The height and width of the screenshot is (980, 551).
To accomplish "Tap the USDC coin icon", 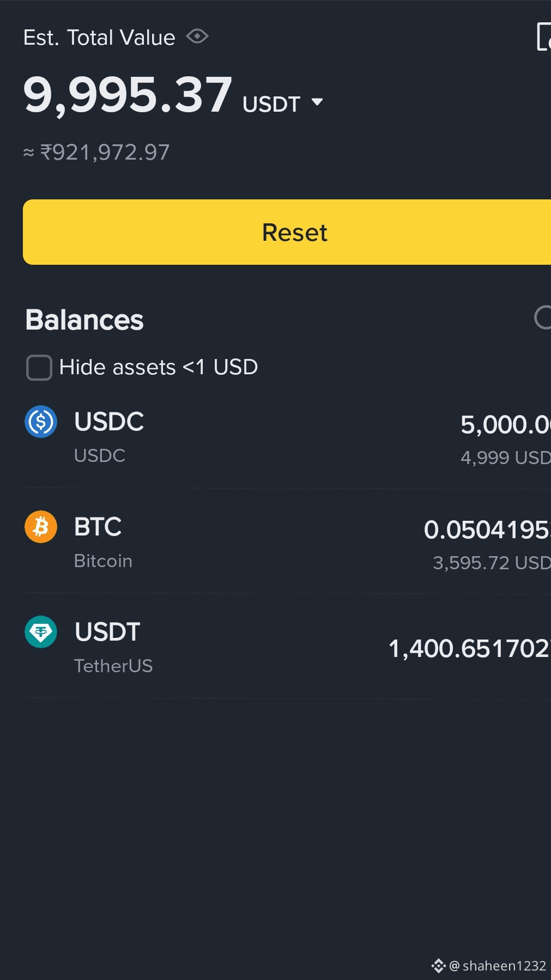I will [x=41, y=422].
